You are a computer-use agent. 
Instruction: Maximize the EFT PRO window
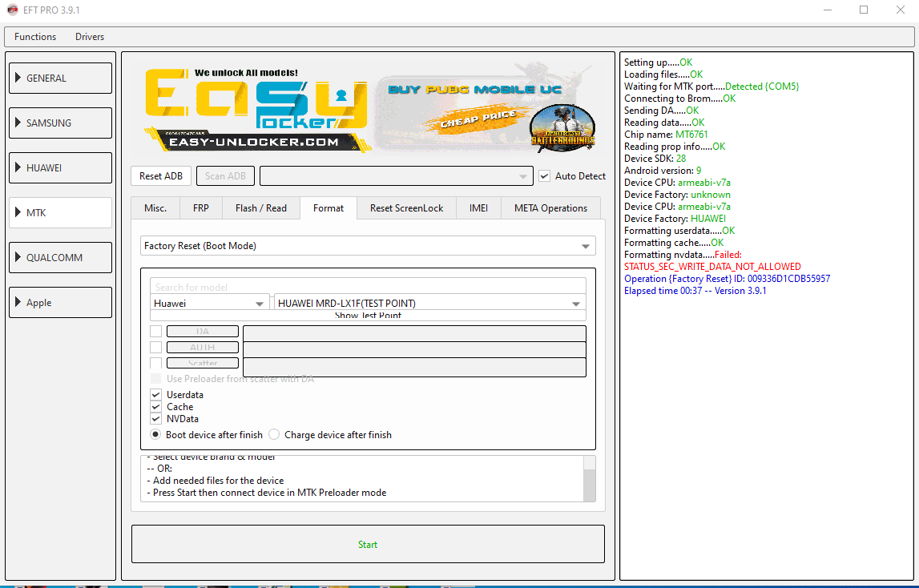click(864, 10)
